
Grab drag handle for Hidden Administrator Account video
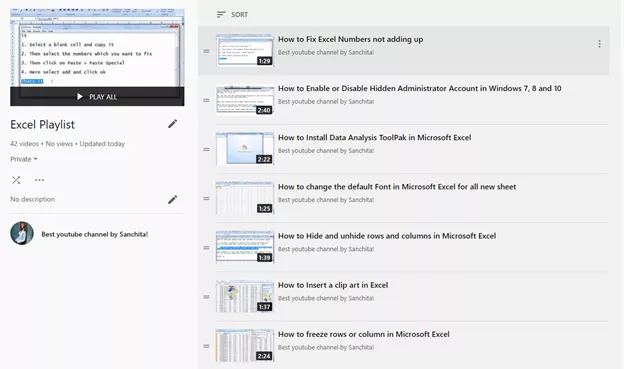point(206,100)
